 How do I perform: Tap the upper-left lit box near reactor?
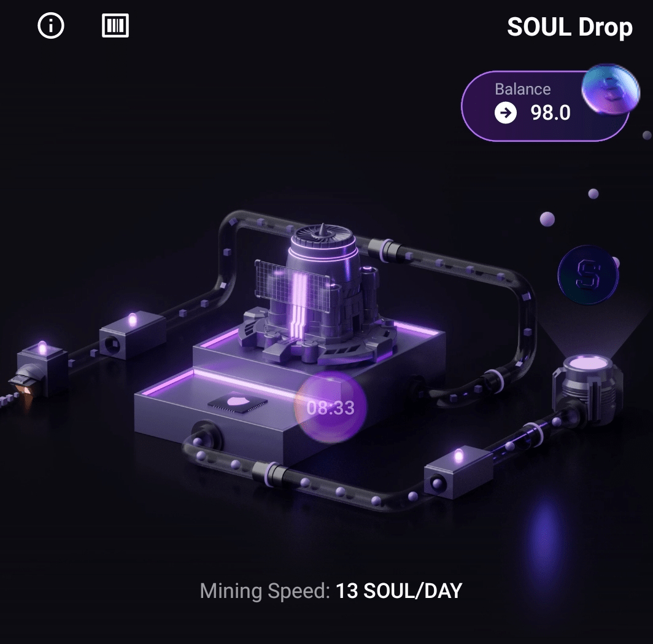coord(133,335)
